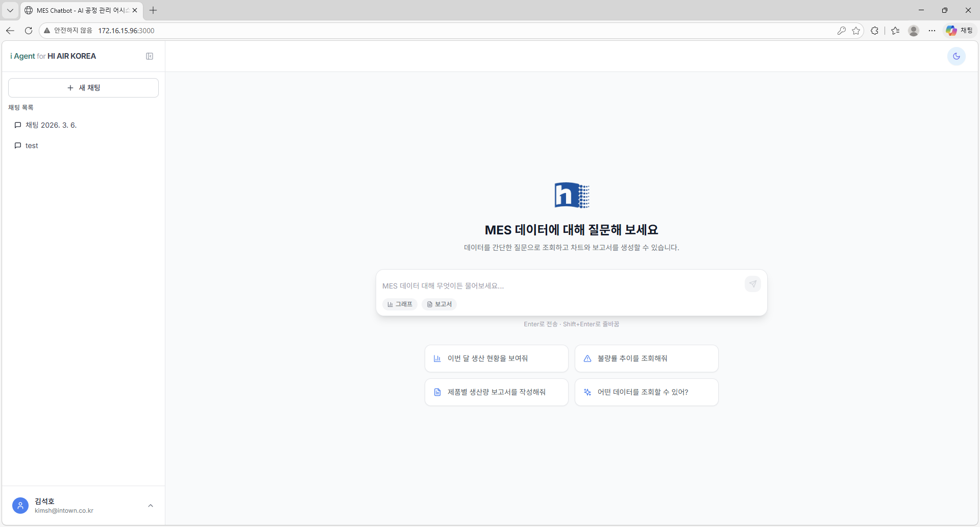
Task: Send message with paper plane icon
Action: click(753, 284)
